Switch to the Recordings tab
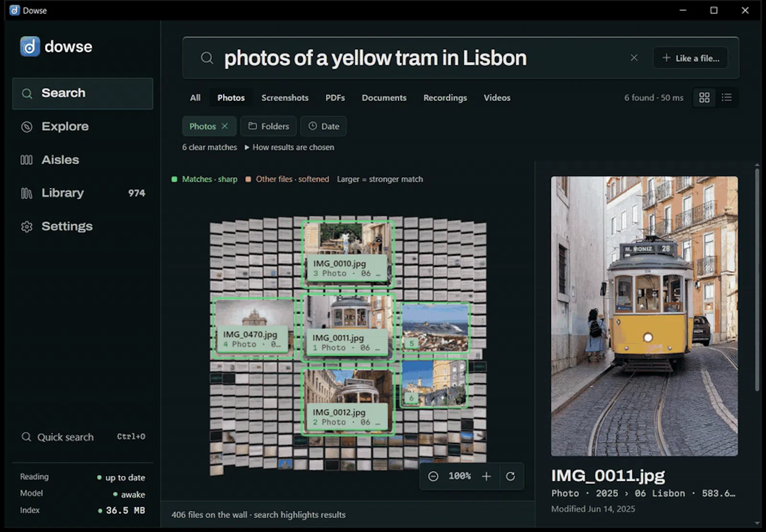 445,98
